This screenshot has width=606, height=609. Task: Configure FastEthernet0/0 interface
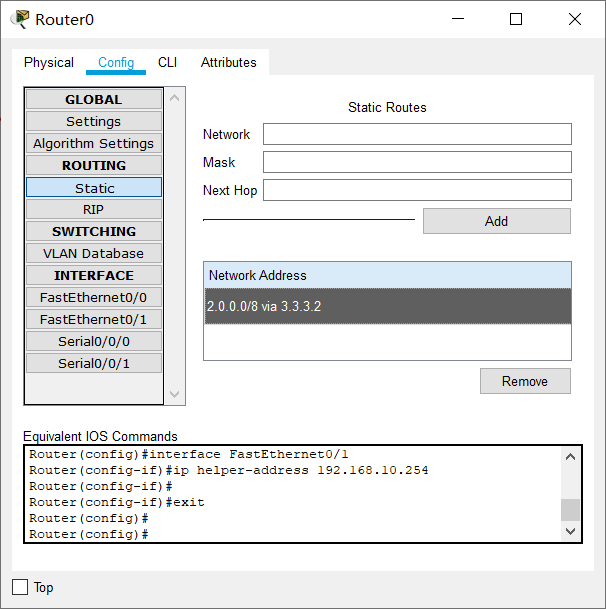pos(94,298)
